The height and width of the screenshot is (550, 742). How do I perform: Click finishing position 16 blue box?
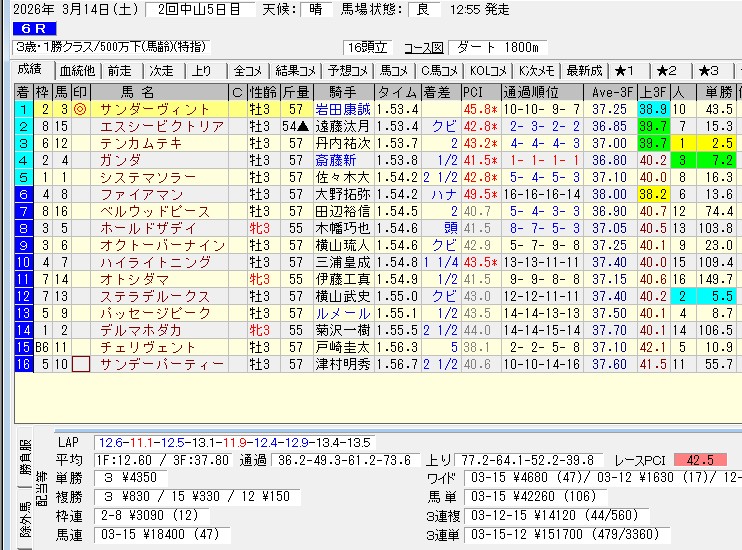coord(22,364)
